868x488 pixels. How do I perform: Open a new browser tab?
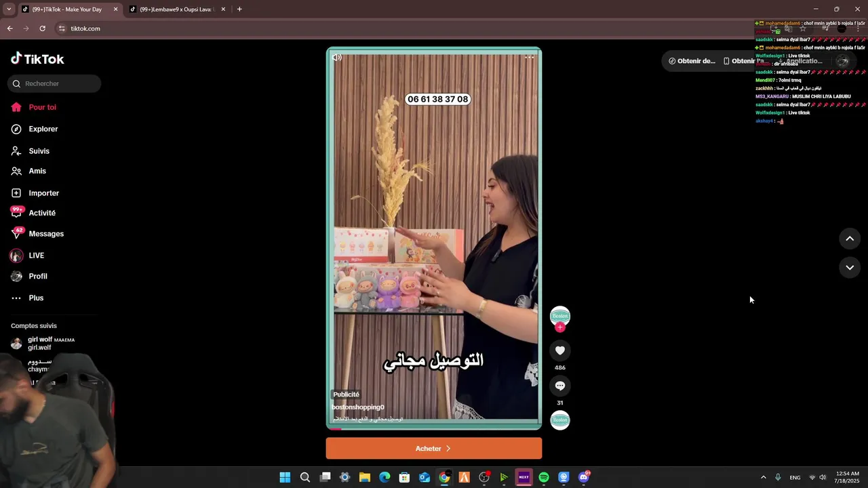click(x=239, y=9)
